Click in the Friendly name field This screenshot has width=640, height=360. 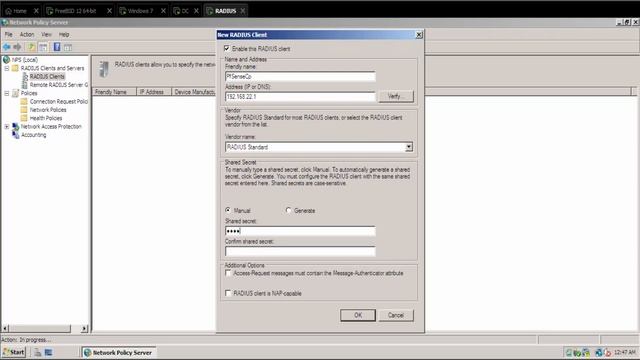300,76
